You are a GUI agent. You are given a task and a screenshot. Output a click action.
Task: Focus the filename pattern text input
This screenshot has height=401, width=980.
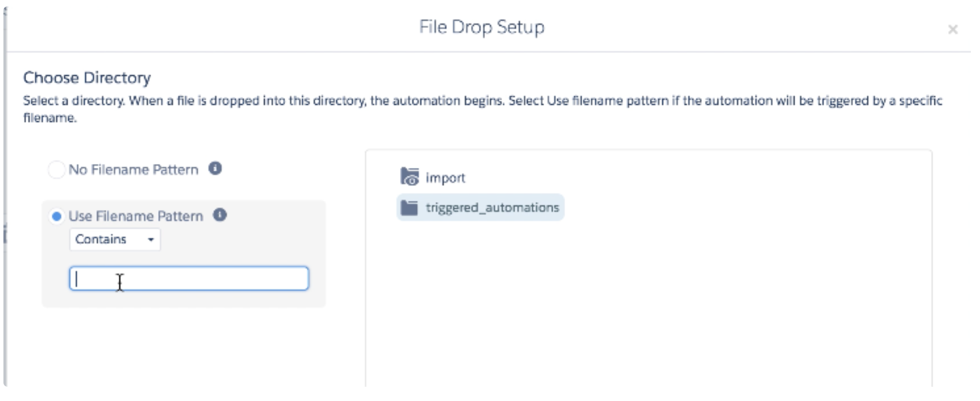tap(189, 279)
